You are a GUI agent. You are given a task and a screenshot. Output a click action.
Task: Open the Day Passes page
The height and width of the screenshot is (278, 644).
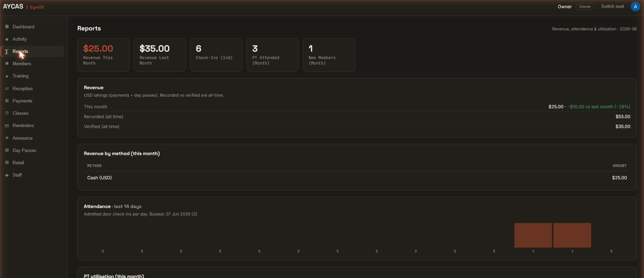(32, 150)
